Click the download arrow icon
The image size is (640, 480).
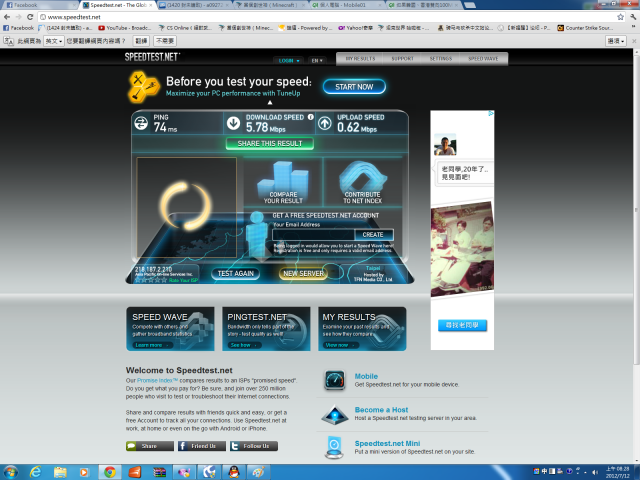point(233,123)
